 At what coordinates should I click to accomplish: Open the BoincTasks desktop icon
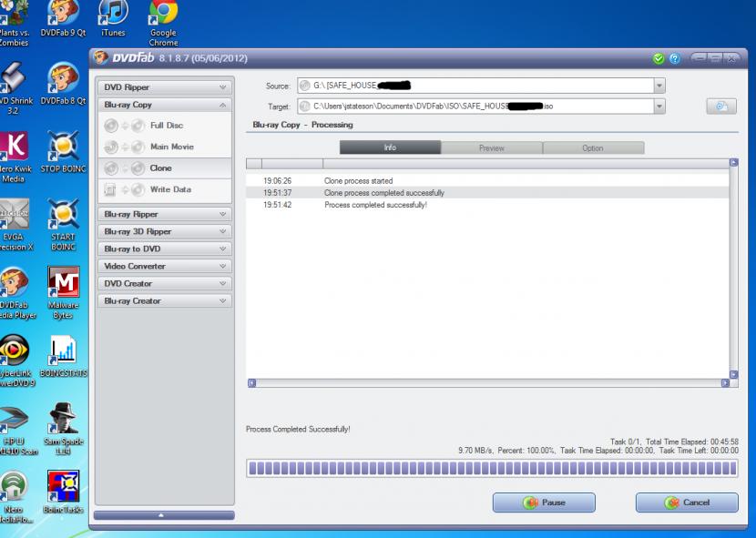(63, 492)
